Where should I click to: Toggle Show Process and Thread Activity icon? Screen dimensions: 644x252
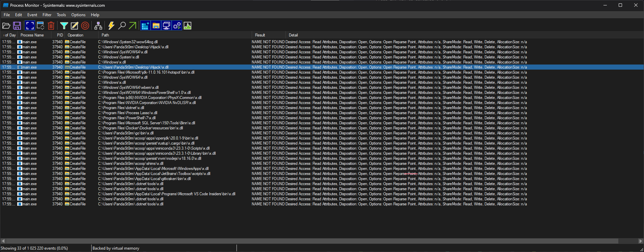coord(177,26)
